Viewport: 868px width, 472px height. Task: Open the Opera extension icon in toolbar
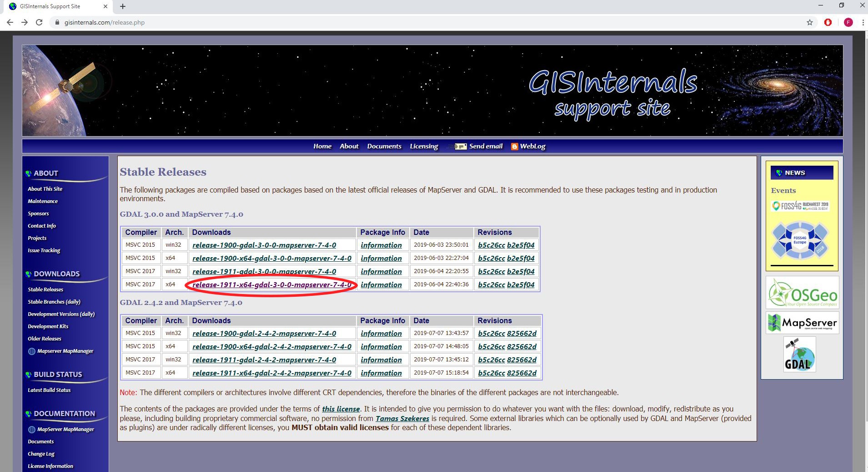coord(828,22)
